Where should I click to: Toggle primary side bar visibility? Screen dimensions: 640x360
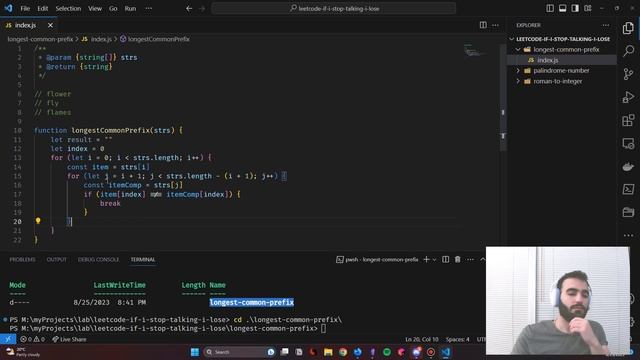pyautogui.click(x=550, y=8)
